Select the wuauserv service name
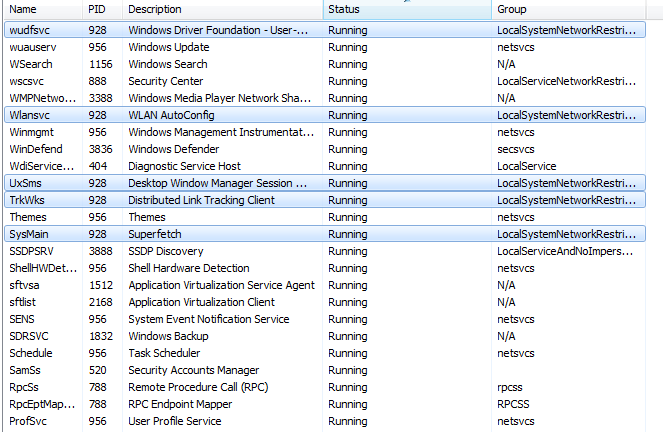The image size is (663, 432). (x=33, y=47)
